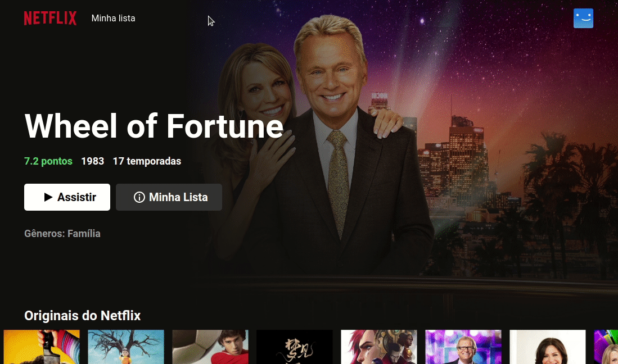Open the dark-haired woman on white thumbnail
The image size is (618, 364).
[548, 347]
